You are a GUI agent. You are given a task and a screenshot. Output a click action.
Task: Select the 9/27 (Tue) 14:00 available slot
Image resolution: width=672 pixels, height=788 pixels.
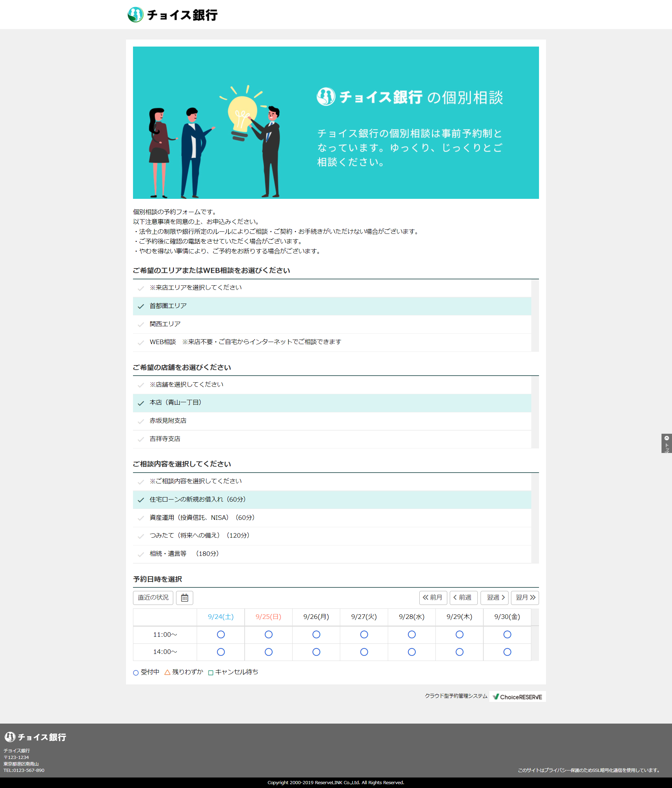[x=364, y=652]
